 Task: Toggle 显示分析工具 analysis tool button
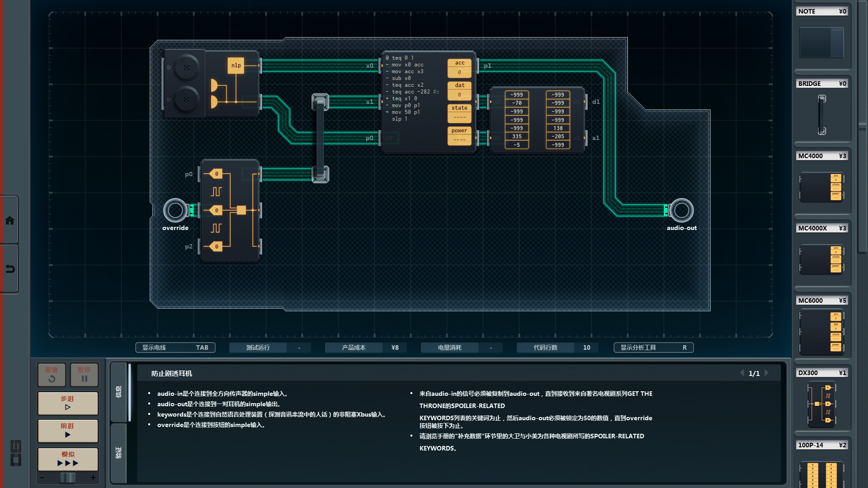653,347
